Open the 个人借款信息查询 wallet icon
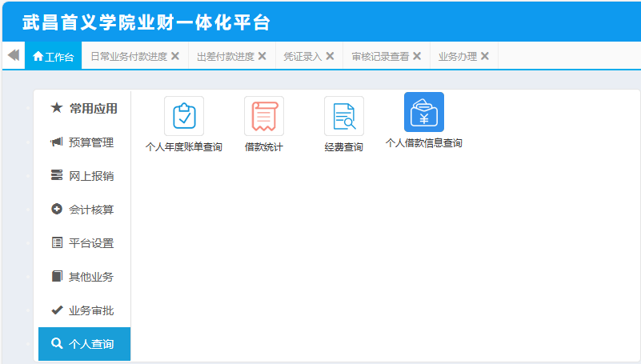 click(x=424, y=112)
